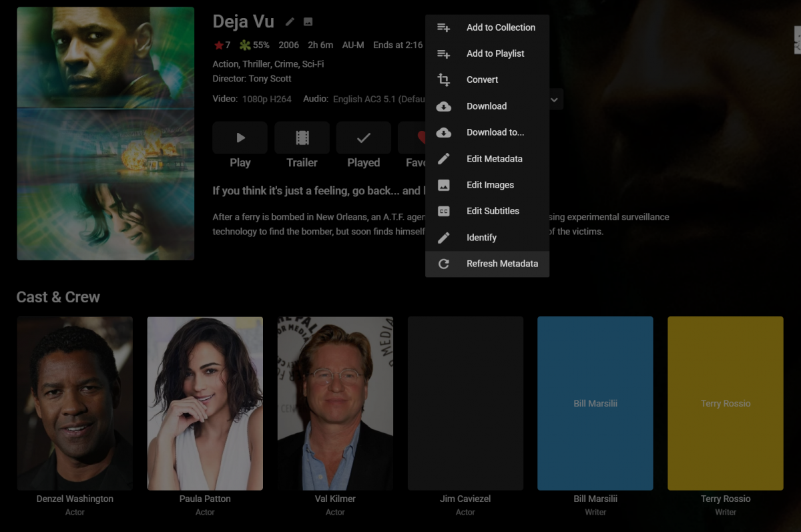Choose Edit Metadata in the context menu
Viewport: 801px width, 532px height.
click(494, 159)
